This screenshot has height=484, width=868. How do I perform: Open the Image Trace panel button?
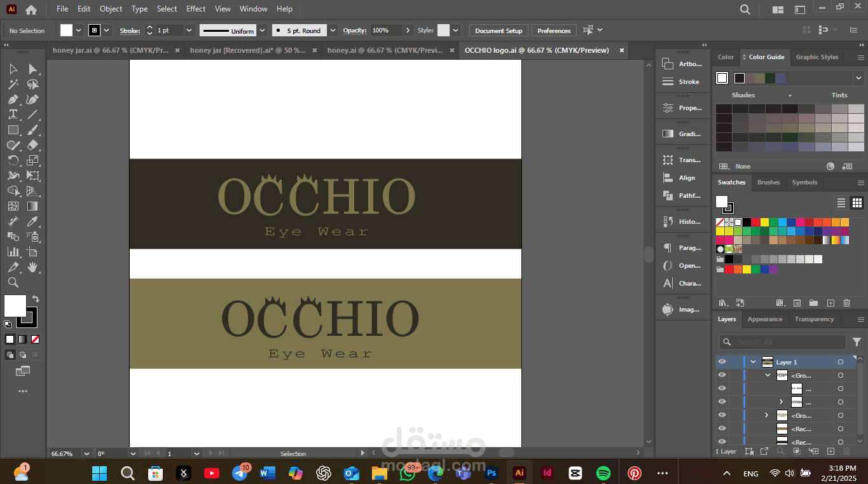tap(682, 310)
